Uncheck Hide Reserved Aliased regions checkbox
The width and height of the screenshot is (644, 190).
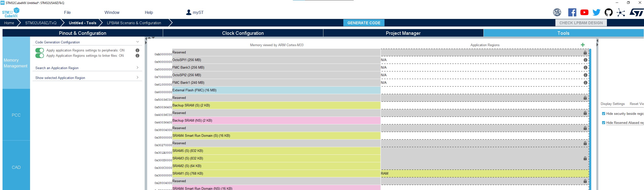[603, 123]
